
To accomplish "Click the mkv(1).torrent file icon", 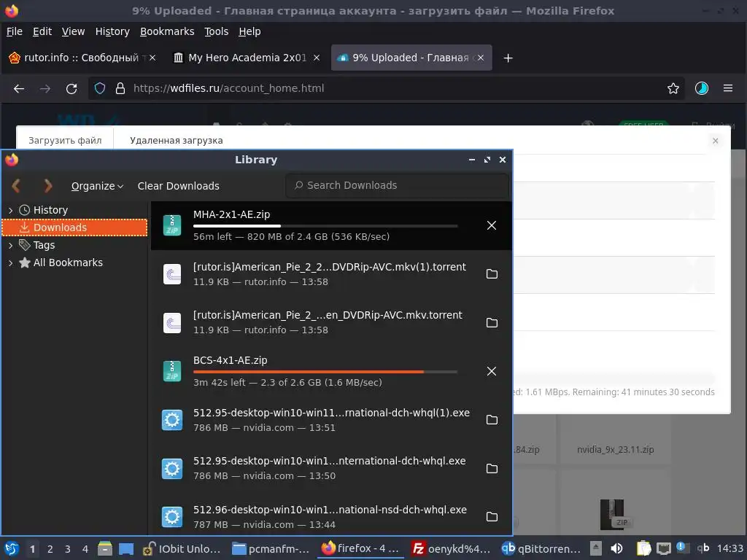I will (172, 274).
